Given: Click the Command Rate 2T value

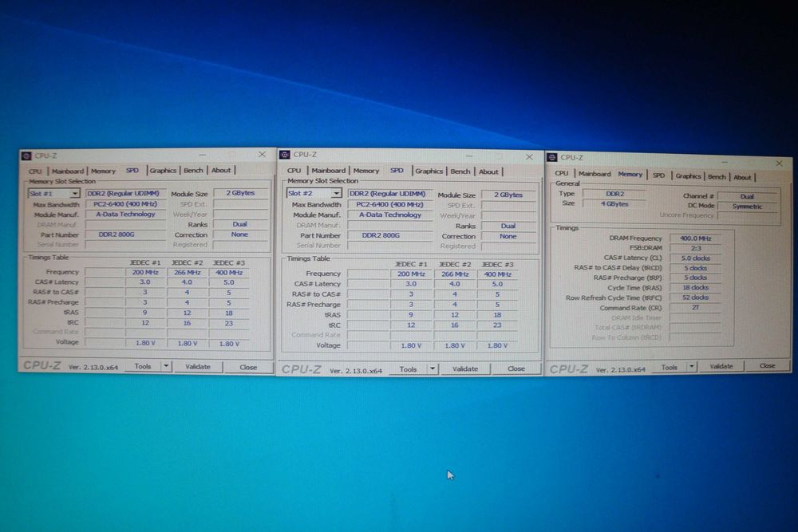Looking at the screenshot, I should pyautogui.click(x=695, y=308).
